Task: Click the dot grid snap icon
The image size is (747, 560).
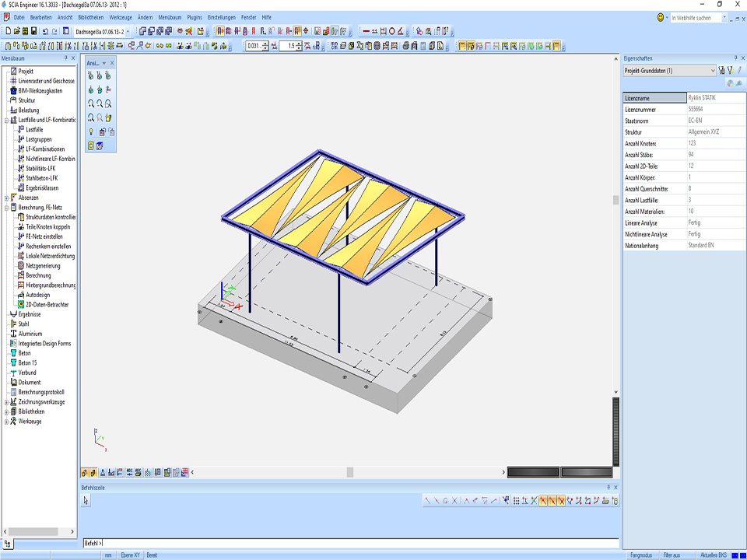Action: click(516, 501)
